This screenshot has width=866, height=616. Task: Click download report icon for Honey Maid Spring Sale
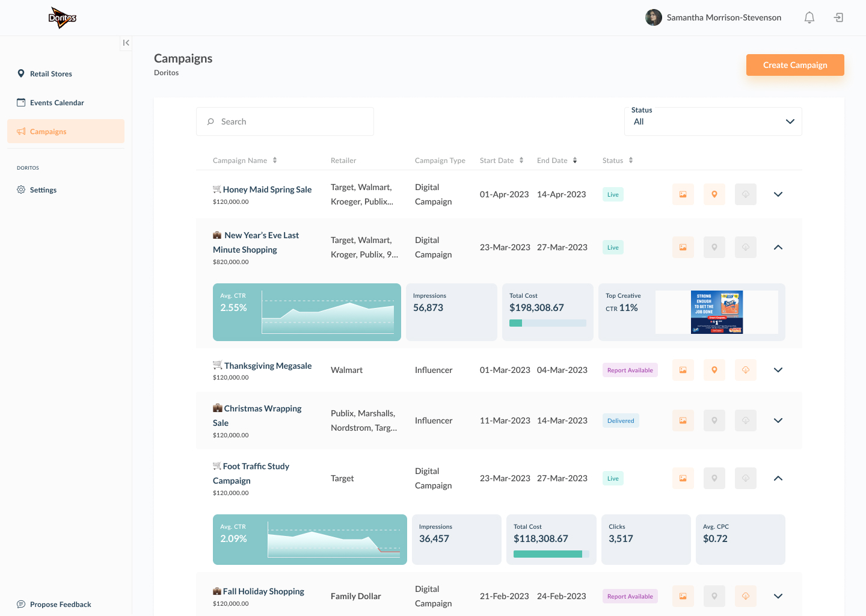coord(746,194)
